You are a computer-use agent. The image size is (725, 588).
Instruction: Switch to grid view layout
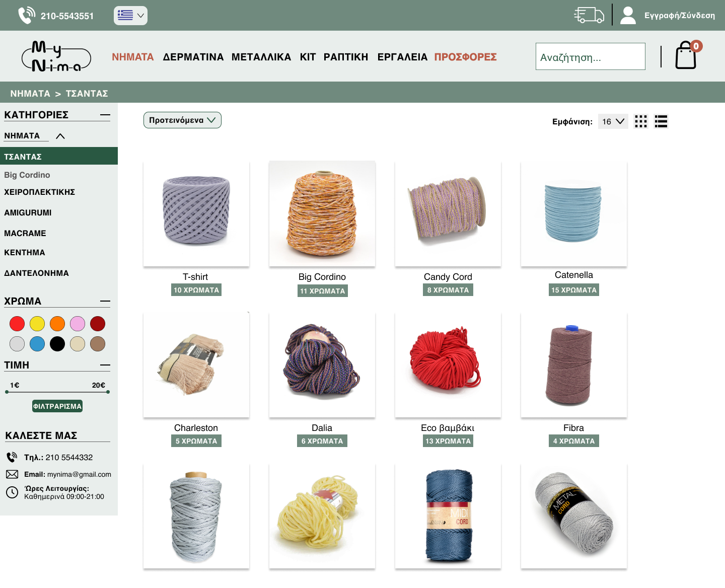pyautogui.click(x=640, y=121)
